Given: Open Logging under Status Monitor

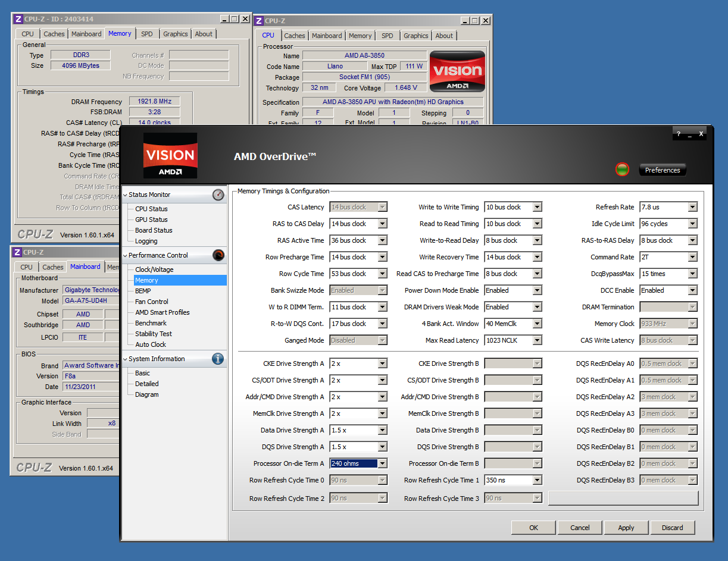Looking at the screenshot, I should (x=146, y=241).
